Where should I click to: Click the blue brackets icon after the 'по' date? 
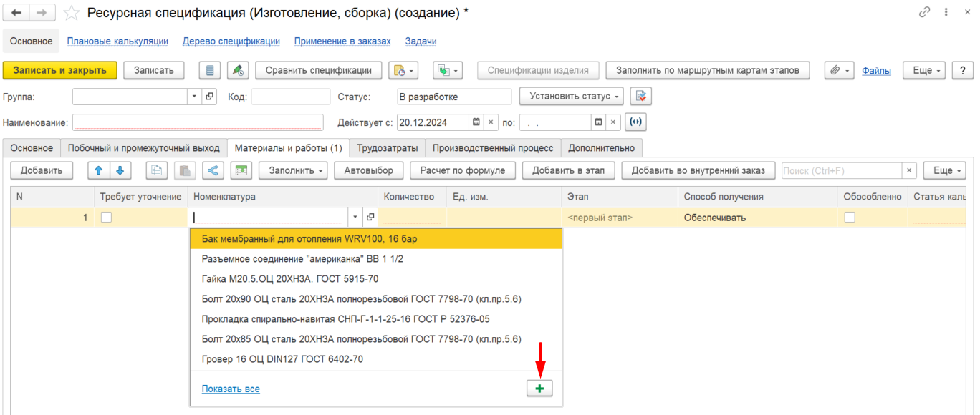tap(635, 122)
